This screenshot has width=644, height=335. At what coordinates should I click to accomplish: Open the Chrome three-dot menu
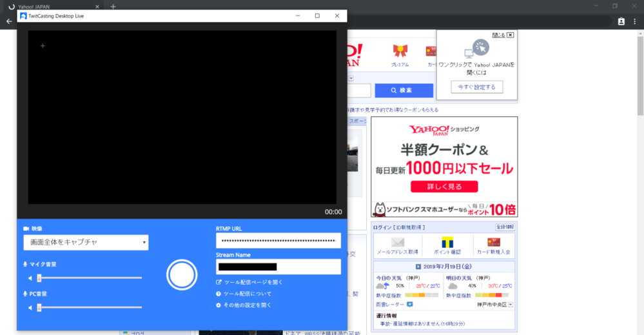pyautogui.click(x=634, y=21)
